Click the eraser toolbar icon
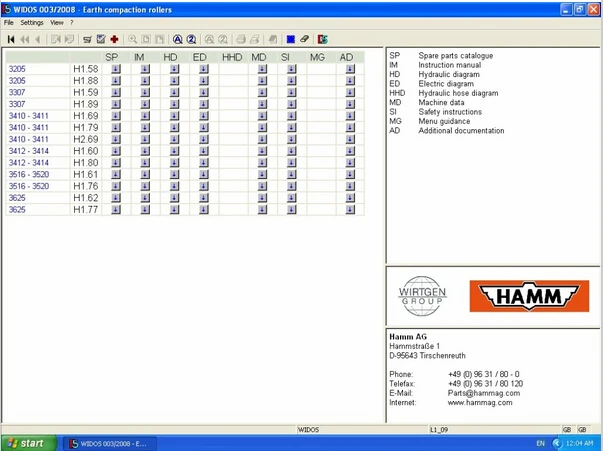The width and height of the screenshot is (603, 451). 304,39
